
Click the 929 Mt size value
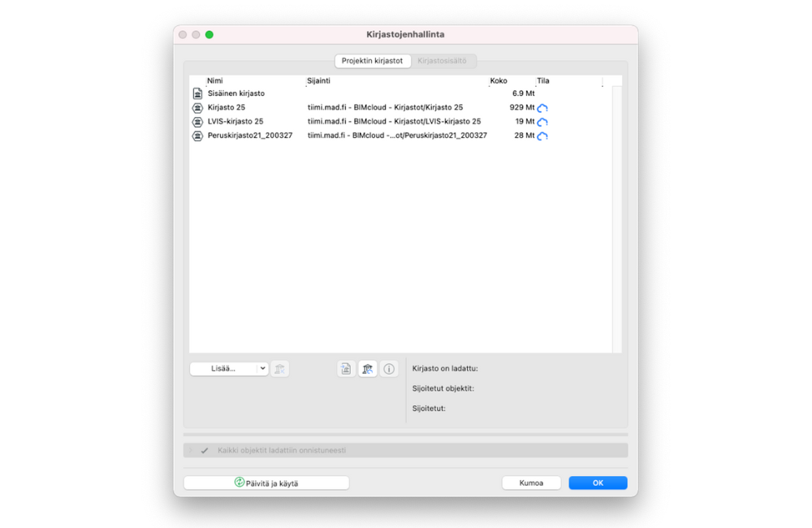point(522,107)
